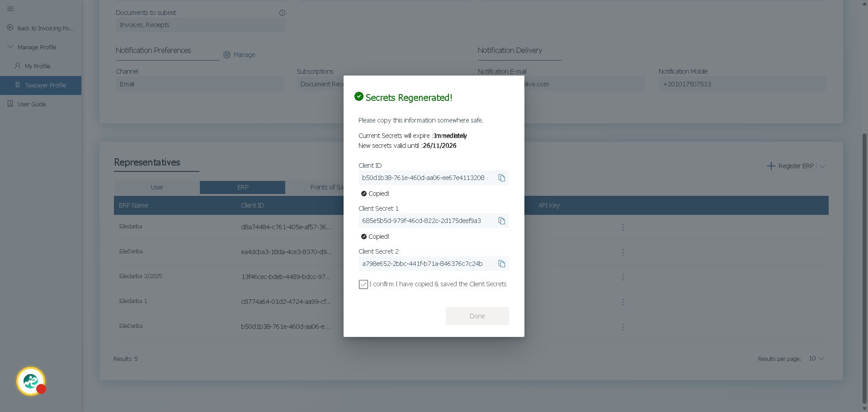Click the User Guide book icon

click(x=10, y=104)
